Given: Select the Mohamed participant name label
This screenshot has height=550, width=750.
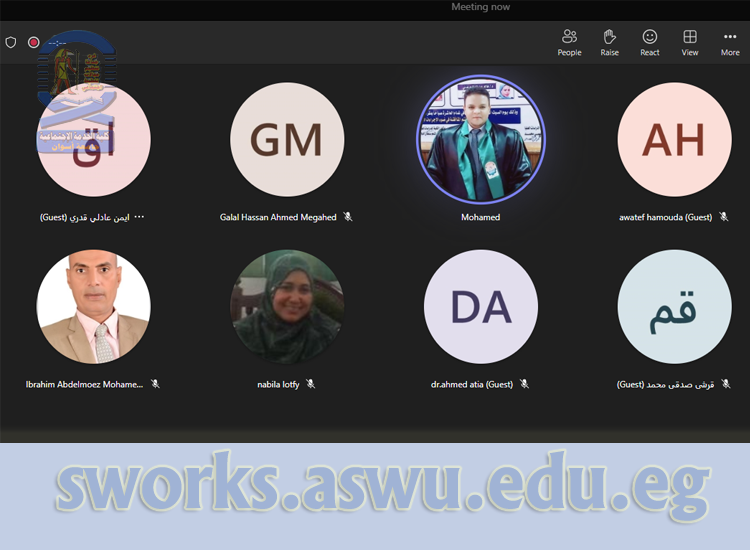Looking at the screenshot, I should coord(480,217).
